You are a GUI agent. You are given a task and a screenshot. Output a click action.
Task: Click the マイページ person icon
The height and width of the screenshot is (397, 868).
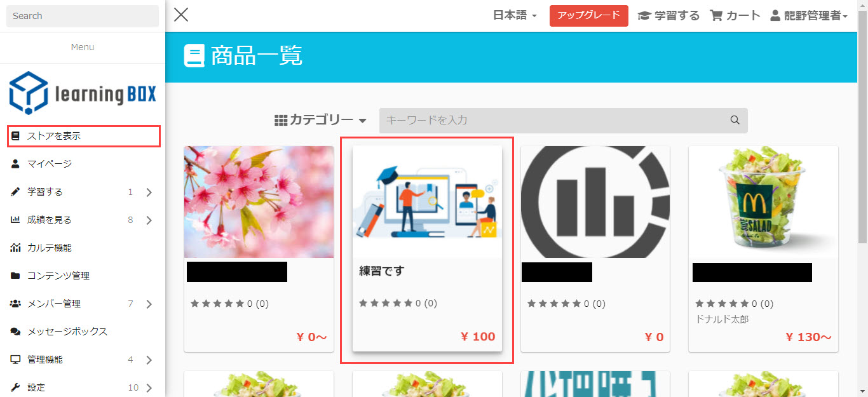point(15,164)
